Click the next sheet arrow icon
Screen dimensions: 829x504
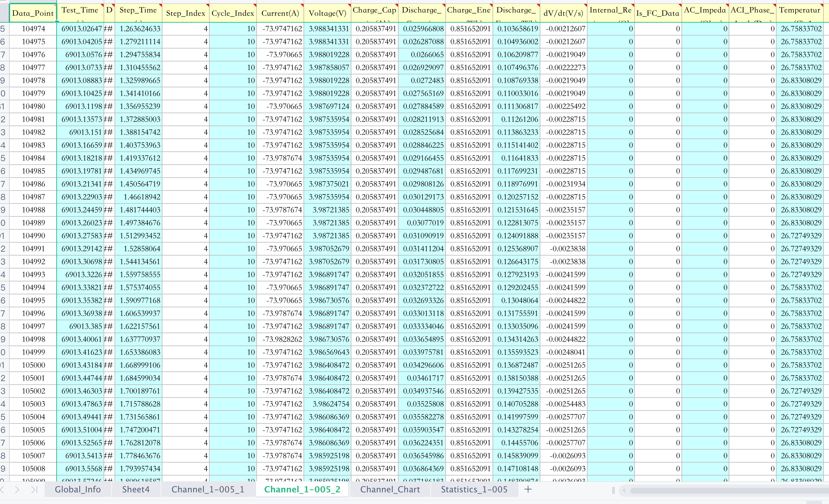[x=17, y=489]
